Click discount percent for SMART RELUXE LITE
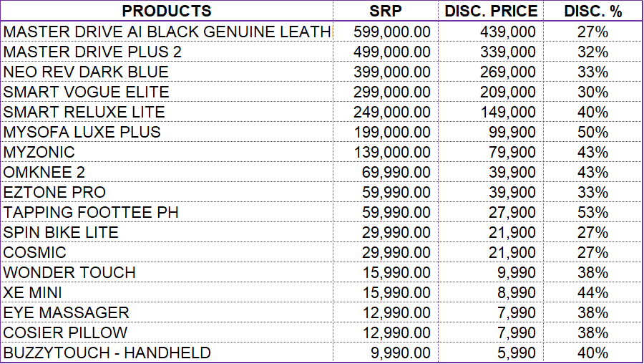Screen dimensions: 644x364 pos(592,112)
